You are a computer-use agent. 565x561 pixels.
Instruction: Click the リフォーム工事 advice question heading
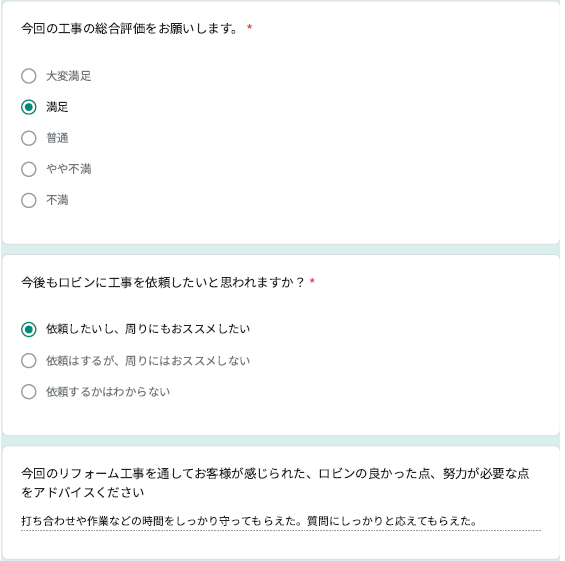pos(275,482)
